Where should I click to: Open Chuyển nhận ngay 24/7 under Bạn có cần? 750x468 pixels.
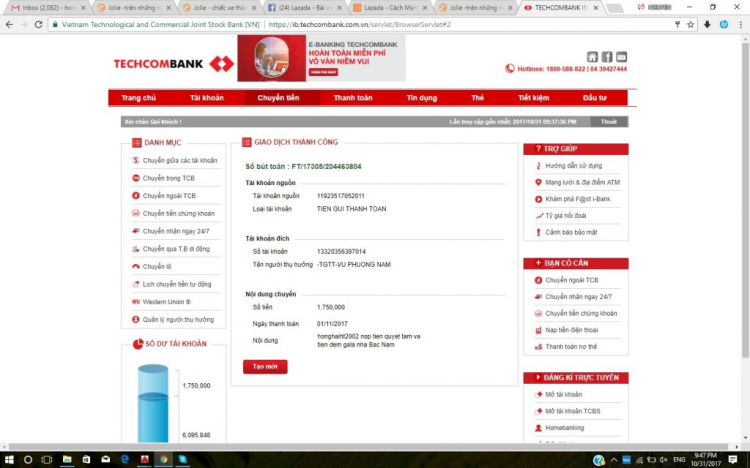[578, 297]
